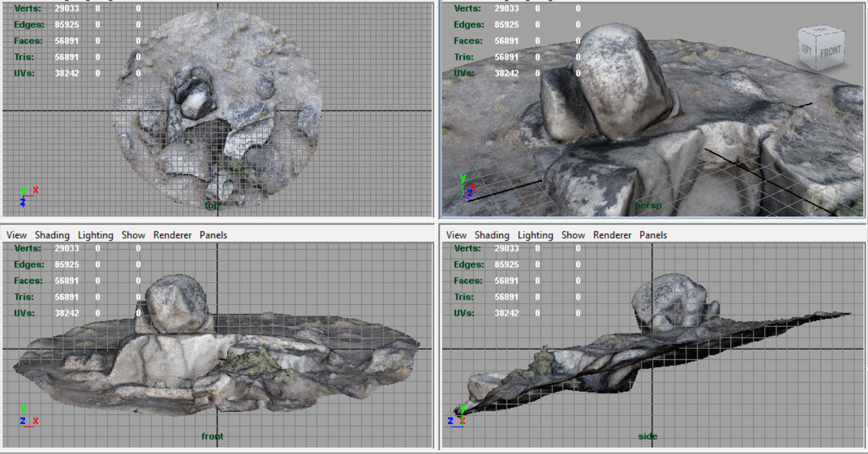Open the View menu of the side viewport
868x454 pixels.
[x=456, y=235]
